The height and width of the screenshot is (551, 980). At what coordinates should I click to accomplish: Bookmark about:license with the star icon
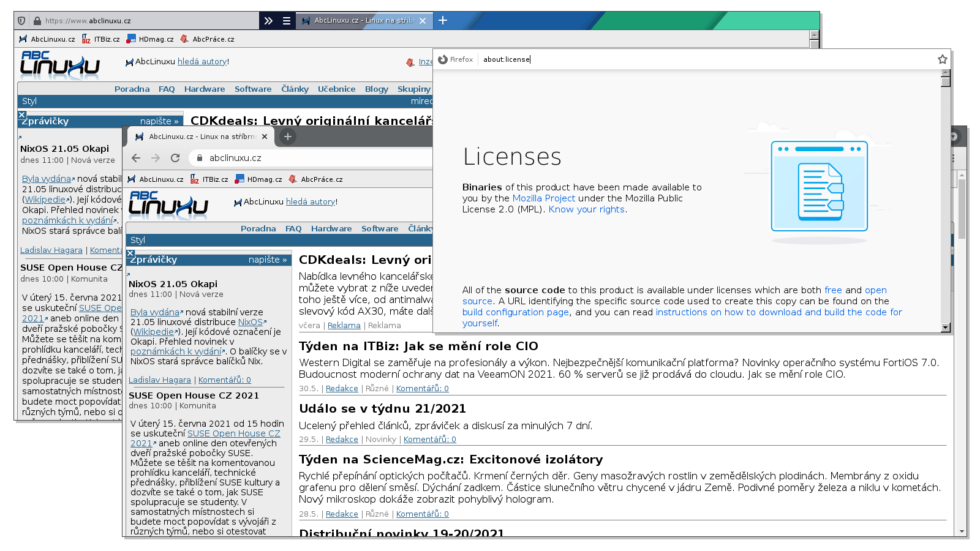943,59
